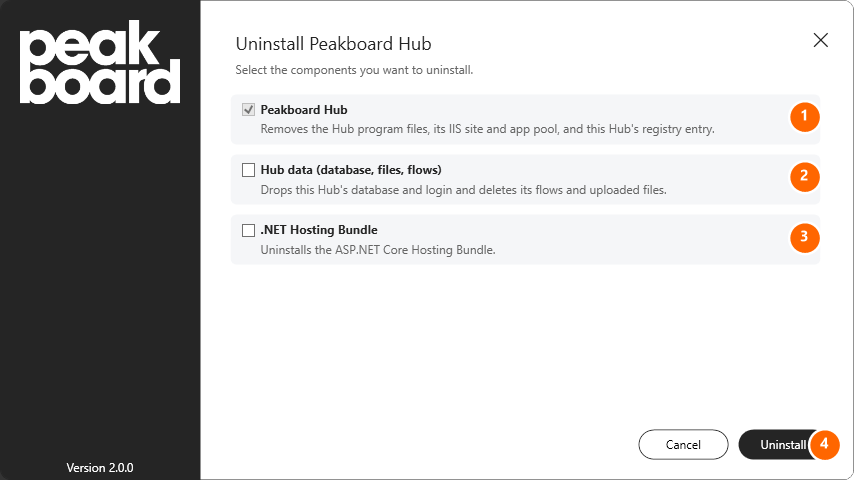854x480 pixels.
Task: Click the Peakboard logo
Action: click(x=100, y=62)
